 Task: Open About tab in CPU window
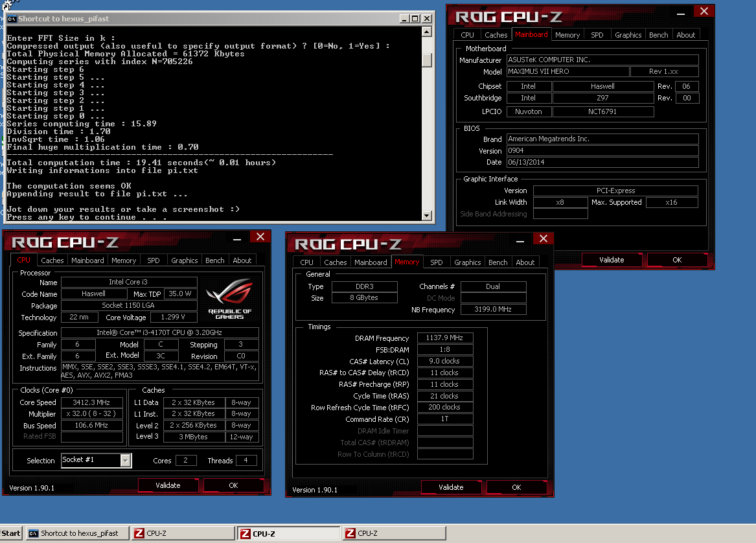click(x=242, y=260)
